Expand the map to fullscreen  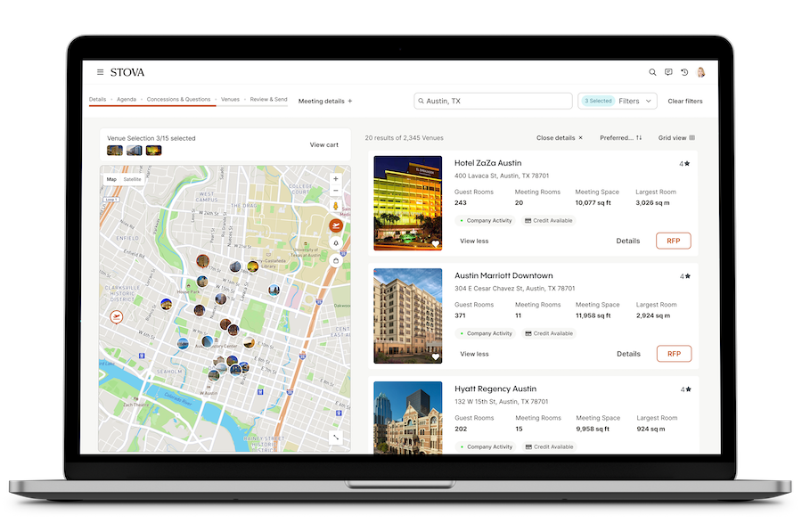pos(336,438)
